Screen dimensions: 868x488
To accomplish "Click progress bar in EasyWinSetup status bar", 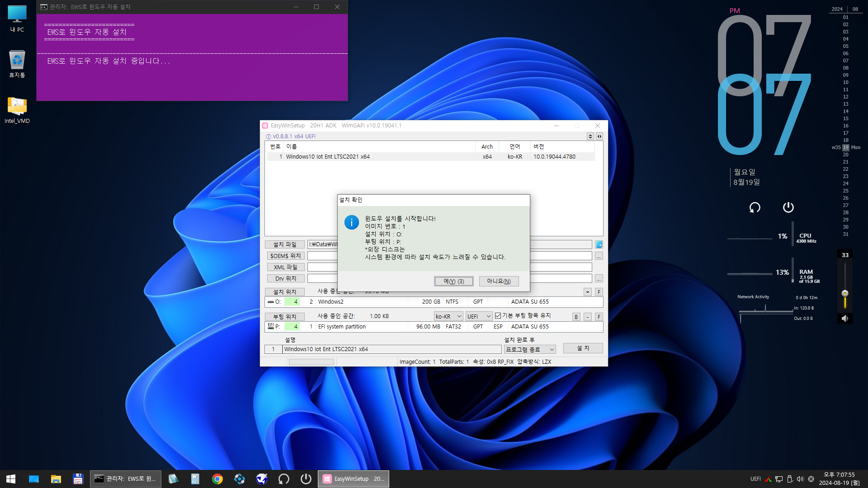I will (311, 362).
